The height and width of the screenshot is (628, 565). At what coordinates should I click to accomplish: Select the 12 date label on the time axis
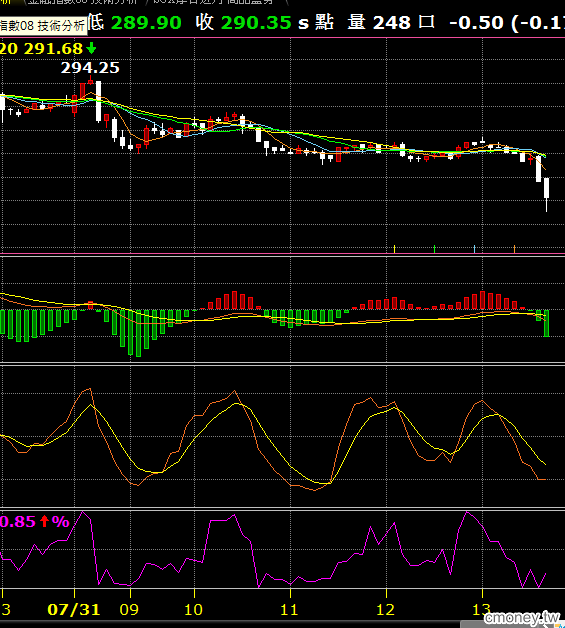click(x=385, y=610)
